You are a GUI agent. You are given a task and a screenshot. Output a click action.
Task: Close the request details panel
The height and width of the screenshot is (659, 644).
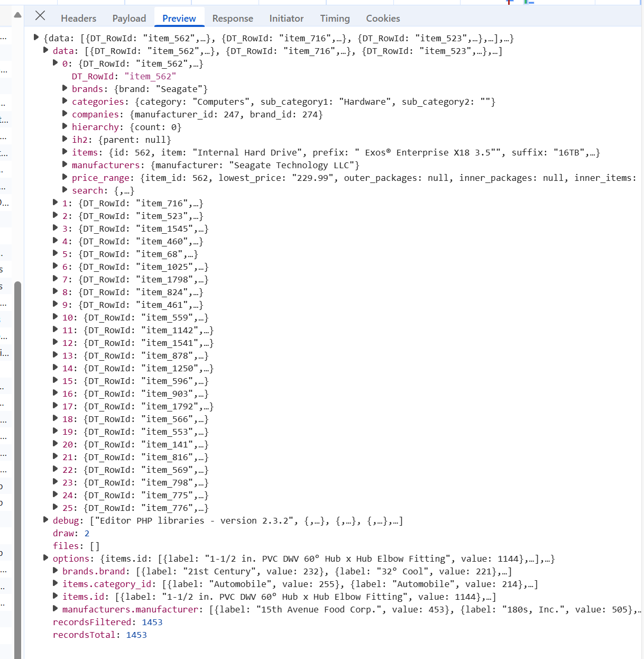point(40,16)
